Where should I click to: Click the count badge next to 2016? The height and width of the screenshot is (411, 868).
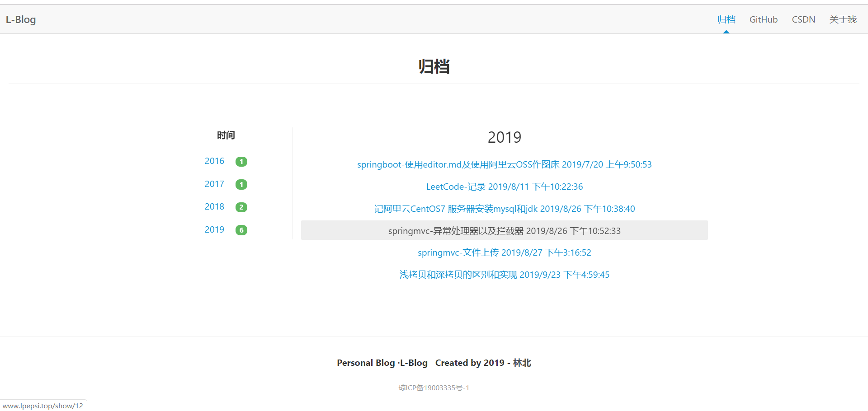pos(241,161)
